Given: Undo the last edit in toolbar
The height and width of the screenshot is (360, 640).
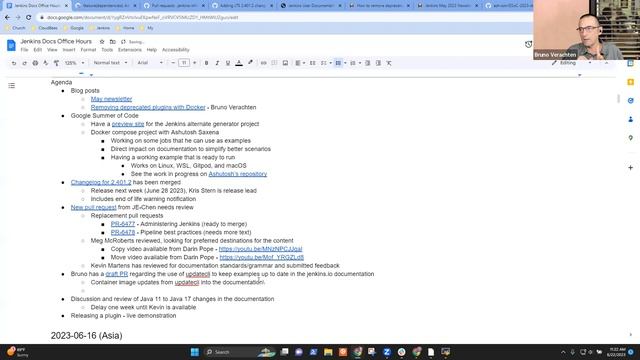Looking at the screenshot, I should coord(13,63).
